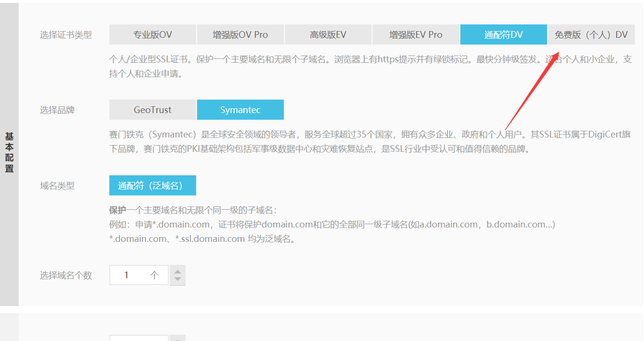Pick the 免费版（个人）DV certificate type
This screenshot has height=341, width=644.
[591, 34]
